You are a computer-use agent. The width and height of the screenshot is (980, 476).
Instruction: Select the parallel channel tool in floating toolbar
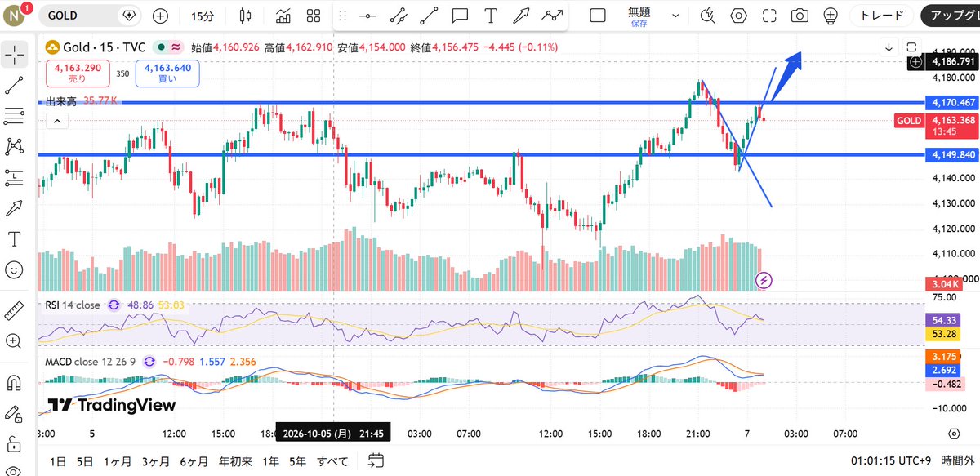tap(399, 16)
